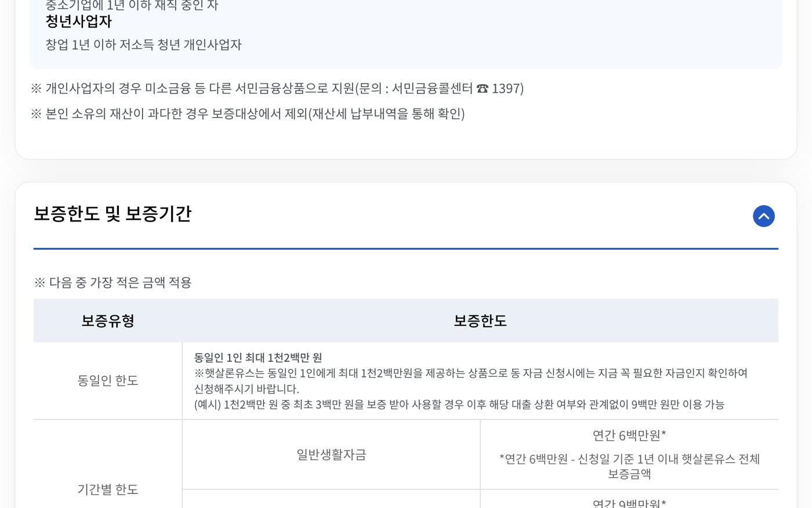Click text 신청해주시기 바랍니다.
Viewport: 812px width, 508px height.
(x=246, y=388)
